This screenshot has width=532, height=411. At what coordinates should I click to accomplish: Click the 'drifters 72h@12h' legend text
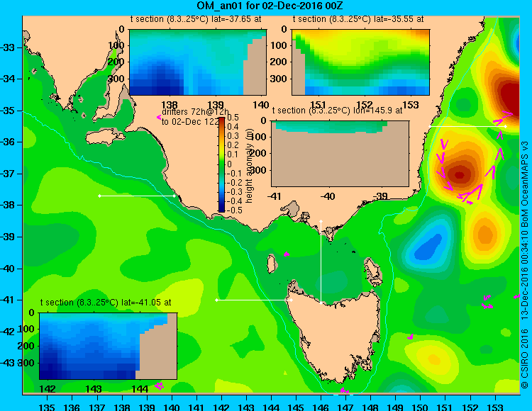coord(195,112)
